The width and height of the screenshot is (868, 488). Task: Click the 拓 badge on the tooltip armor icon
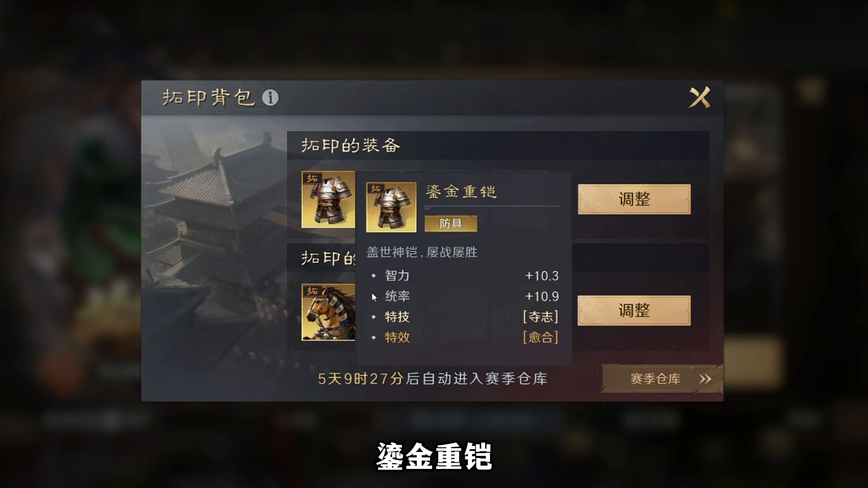(x=376, y=188)
